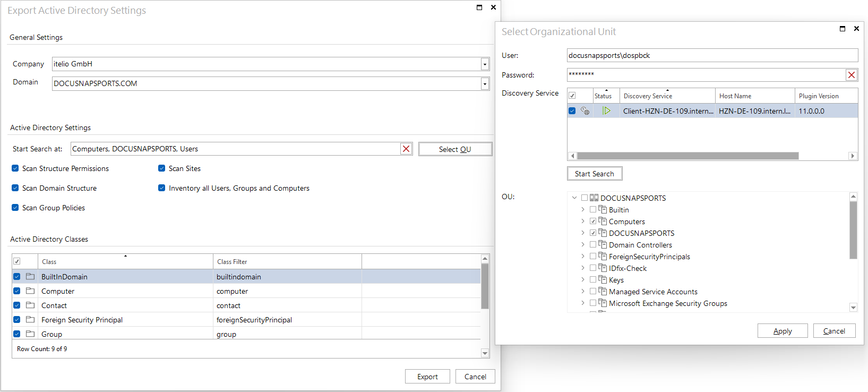The width and height of the screenshot is (868, 392).
Task: Click the OU icon beside IDfix-Check
Action: (603, 268)
